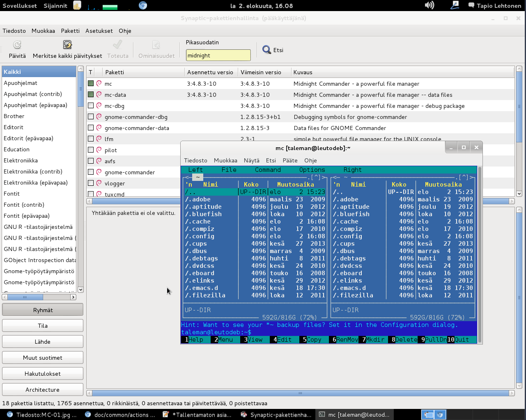Image resolution: width=526 pixels, height=420 pixels.
Task: Select the Fontit category in list
Action: coord(39,194)
